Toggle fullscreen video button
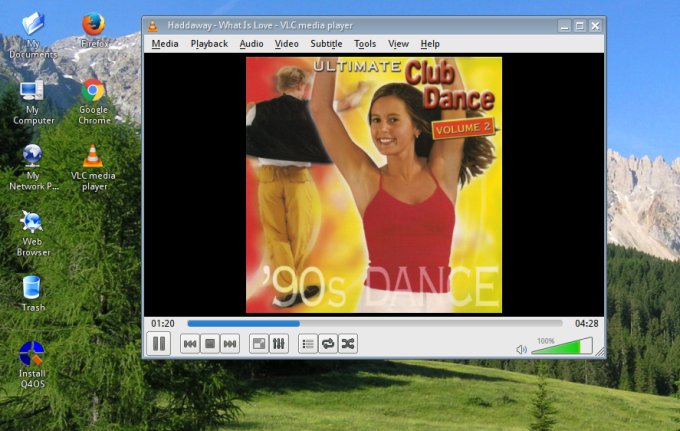The height and width of the screenshot is (431, 680). click(x=259, y=344)
